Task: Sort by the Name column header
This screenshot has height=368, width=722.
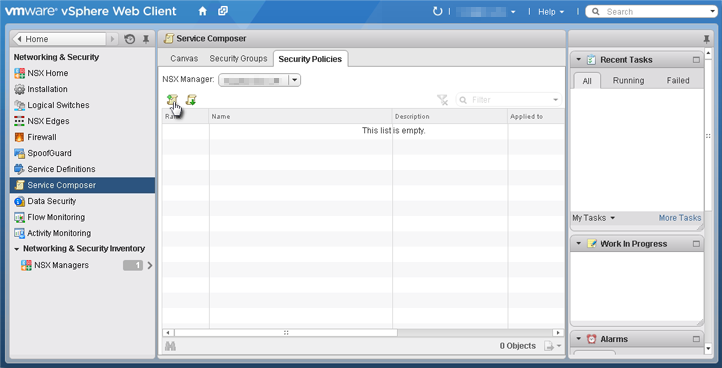Action: (301, 117)
